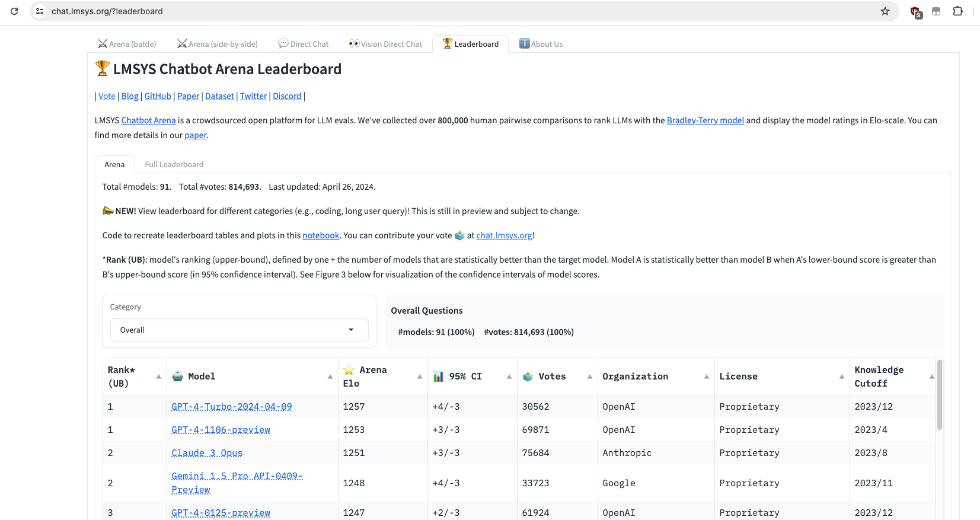Click the trophy icon beside the page title
The width and height of the screenshot is (980, 520).
tap(103, 69)
